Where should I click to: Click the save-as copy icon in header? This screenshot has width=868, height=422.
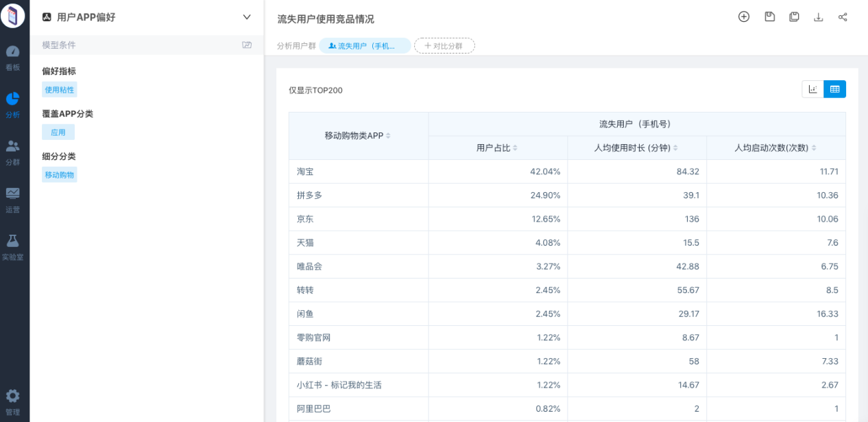pos(794,17)
